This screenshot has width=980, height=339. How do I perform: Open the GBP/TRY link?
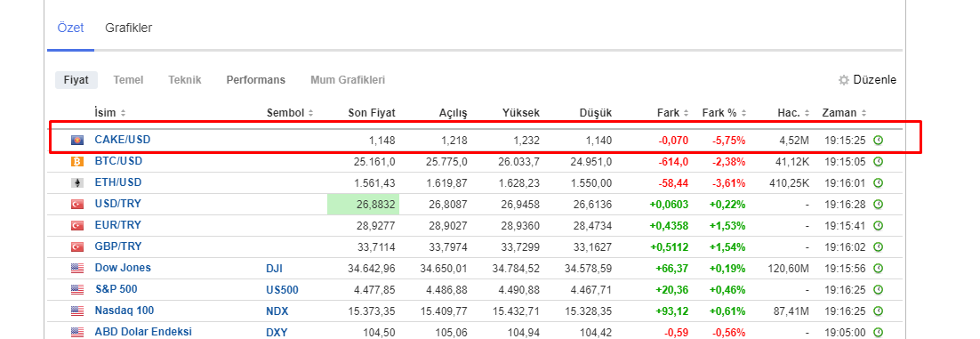point(118,246)
